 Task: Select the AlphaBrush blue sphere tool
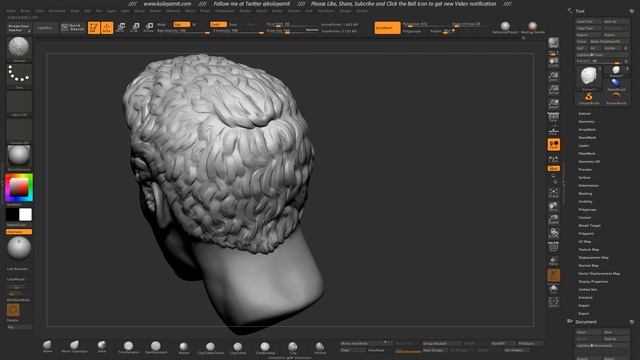pyautogui.click(x=616, y=84)
